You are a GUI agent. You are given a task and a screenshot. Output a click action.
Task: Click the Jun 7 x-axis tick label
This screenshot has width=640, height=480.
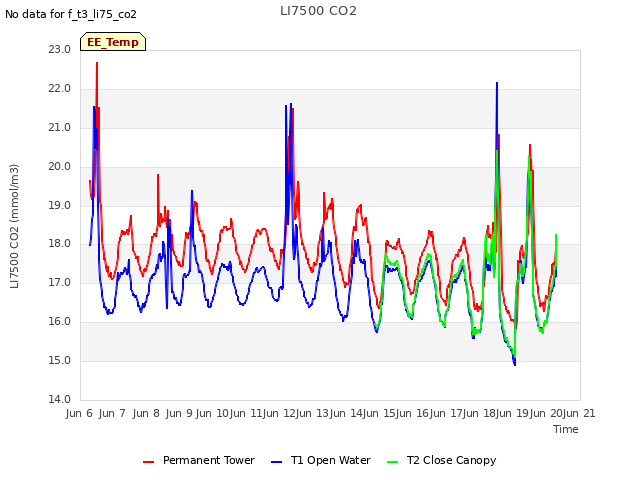point(112,413)
